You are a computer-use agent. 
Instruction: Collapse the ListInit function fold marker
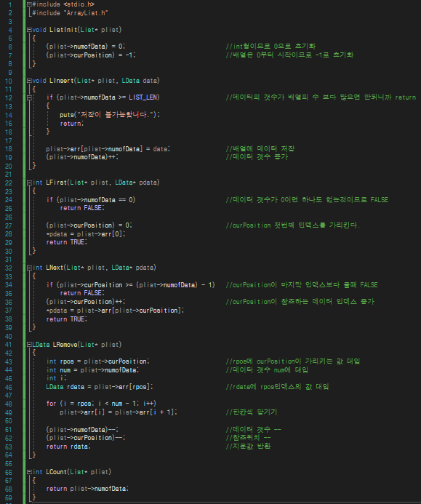[29, 30]
